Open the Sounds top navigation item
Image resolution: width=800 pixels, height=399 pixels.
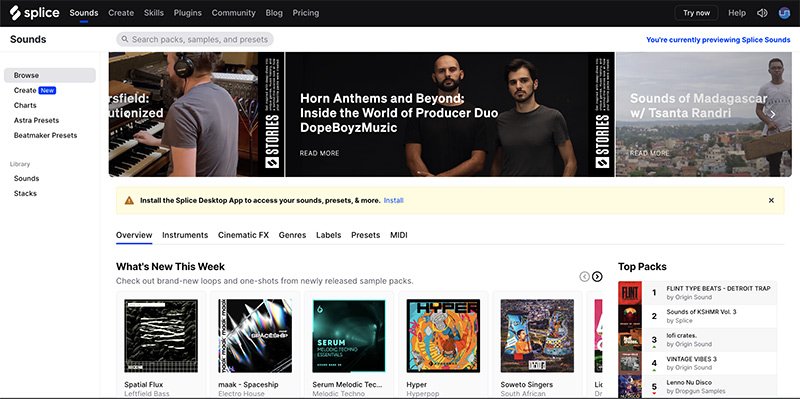point(84,13)
